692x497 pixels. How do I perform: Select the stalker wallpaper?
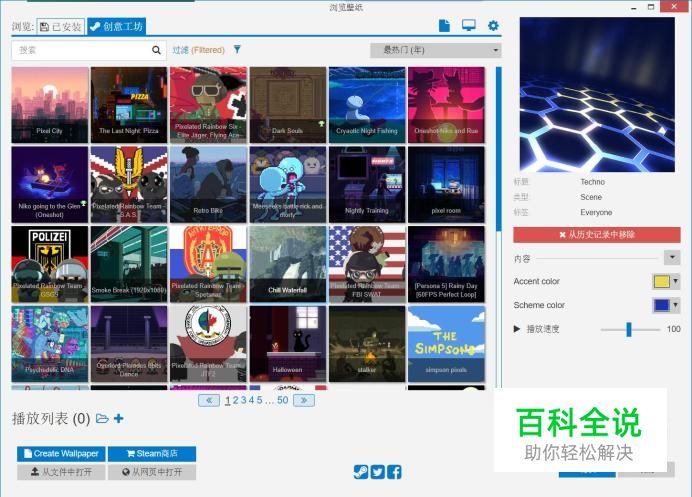click(x=367, y=344)
